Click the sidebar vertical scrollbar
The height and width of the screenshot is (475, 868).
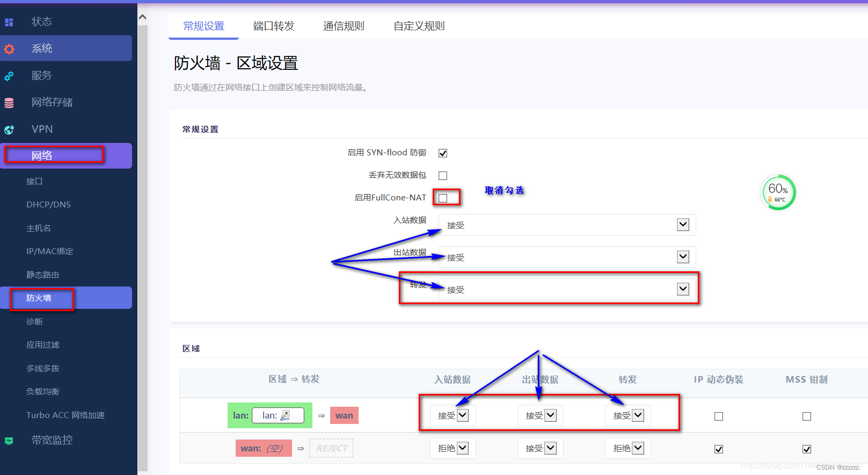click(142, 247)
